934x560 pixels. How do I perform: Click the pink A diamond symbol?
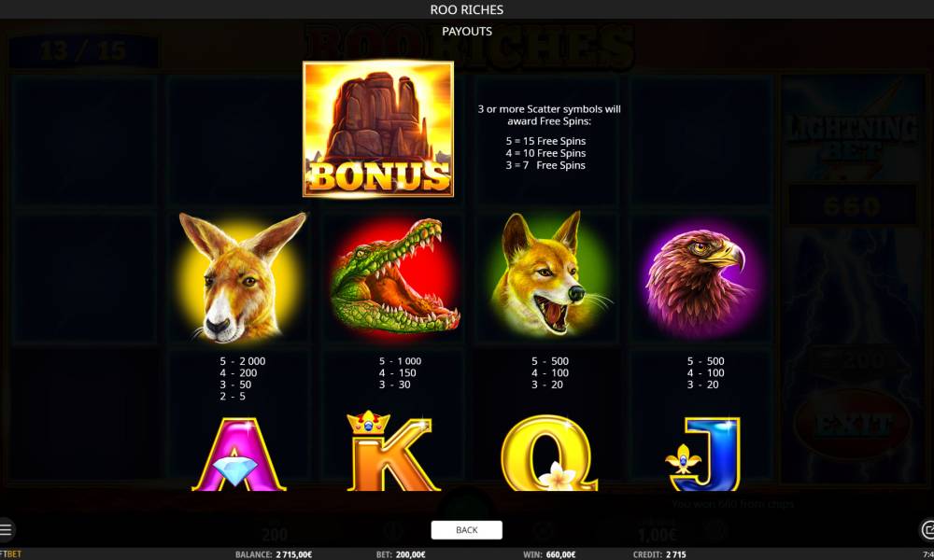click(238, 454)
